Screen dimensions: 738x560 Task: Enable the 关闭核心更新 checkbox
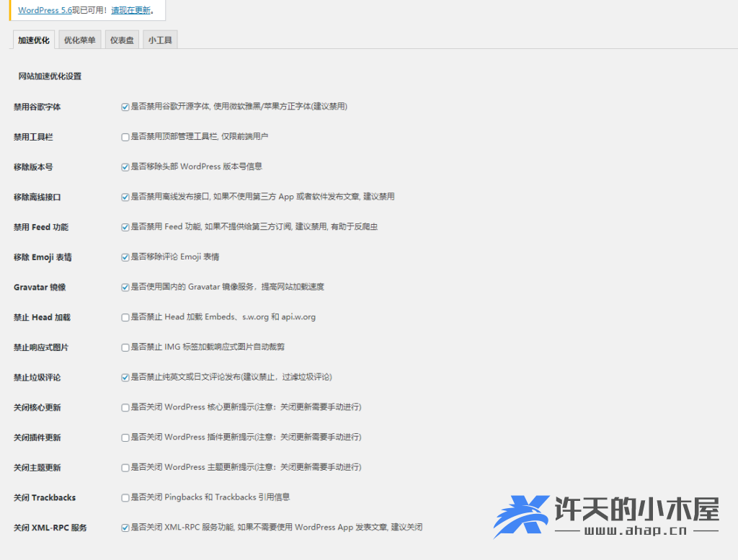(x=125, y=407)
